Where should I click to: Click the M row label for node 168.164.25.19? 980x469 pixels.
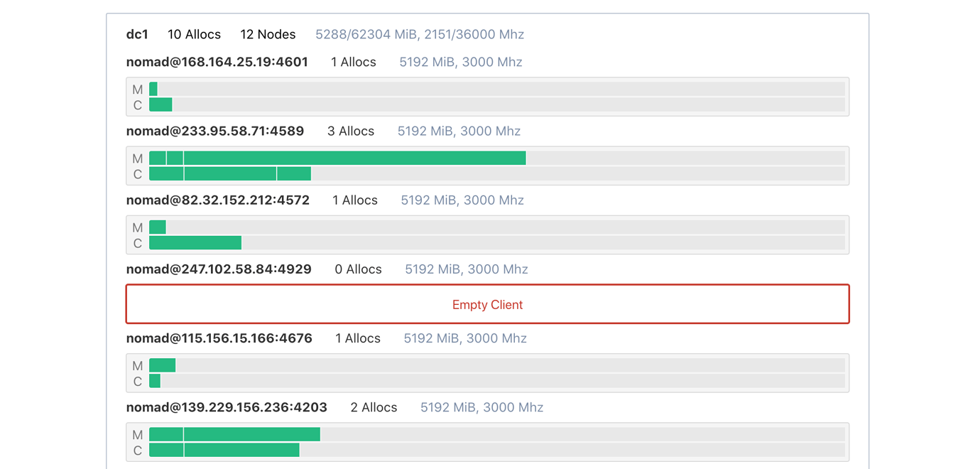click(137, 90)
